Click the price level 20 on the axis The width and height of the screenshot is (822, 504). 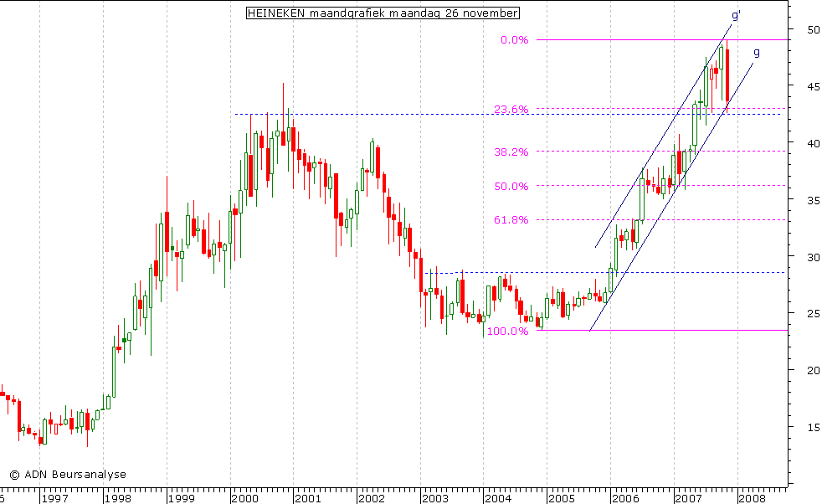tap(814, 370)
